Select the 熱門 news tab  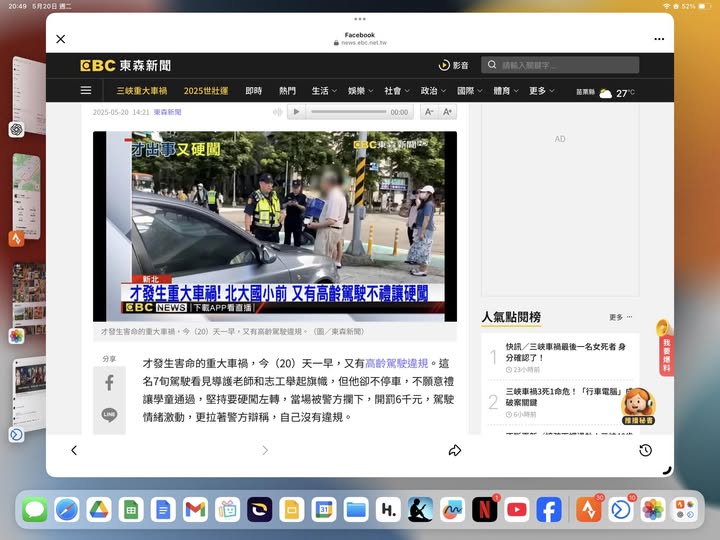pyautogui.click(x=287, y=90)
